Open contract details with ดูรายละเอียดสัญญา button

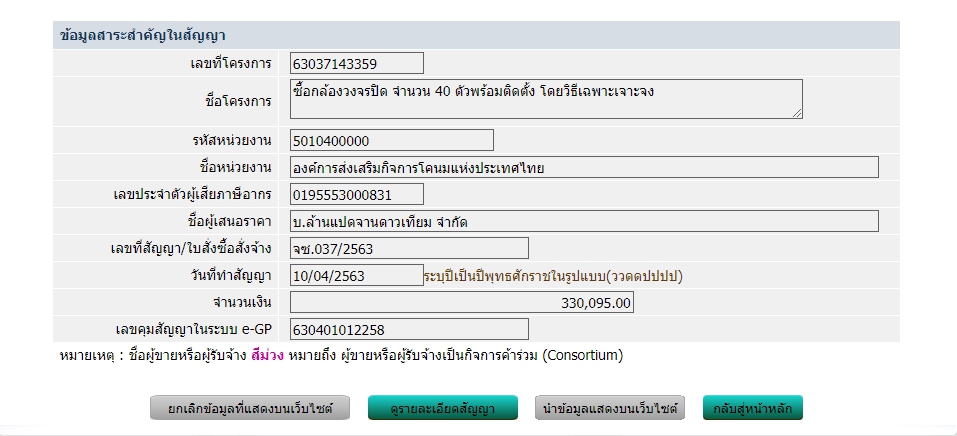(442, 408)
